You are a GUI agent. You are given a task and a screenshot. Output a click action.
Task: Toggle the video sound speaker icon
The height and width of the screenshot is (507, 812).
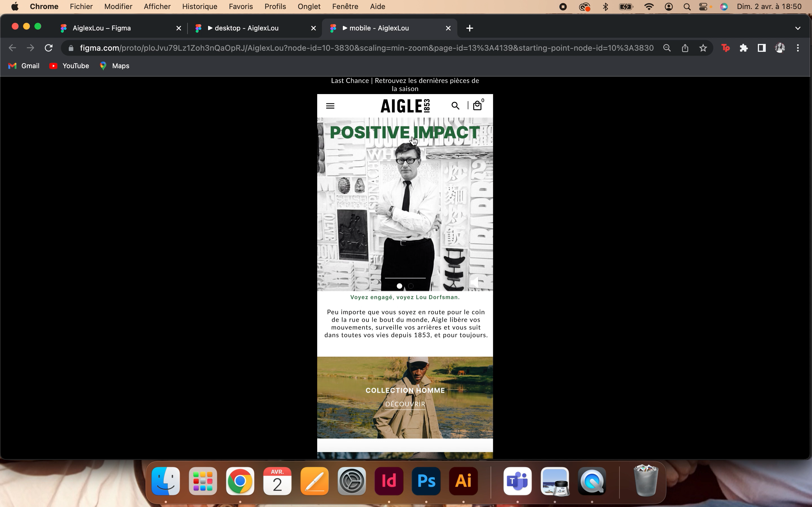point(474,282)
